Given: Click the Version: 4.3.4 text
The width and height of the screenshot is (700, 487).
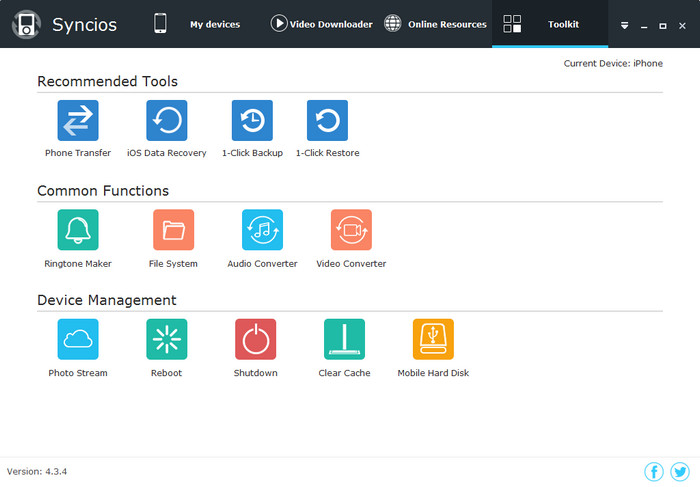Looking at the screenshot, I should point(37,471).
